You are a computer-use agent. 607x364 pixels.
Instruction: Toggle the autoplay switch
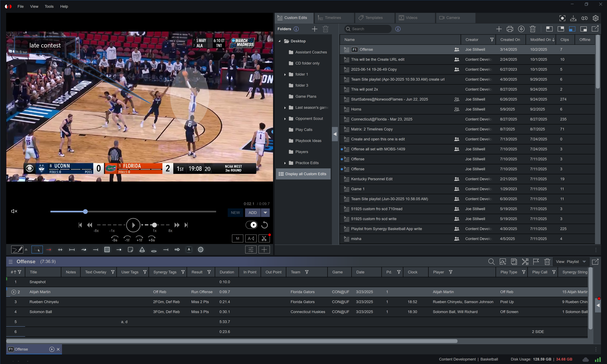[x=251, y=225]
